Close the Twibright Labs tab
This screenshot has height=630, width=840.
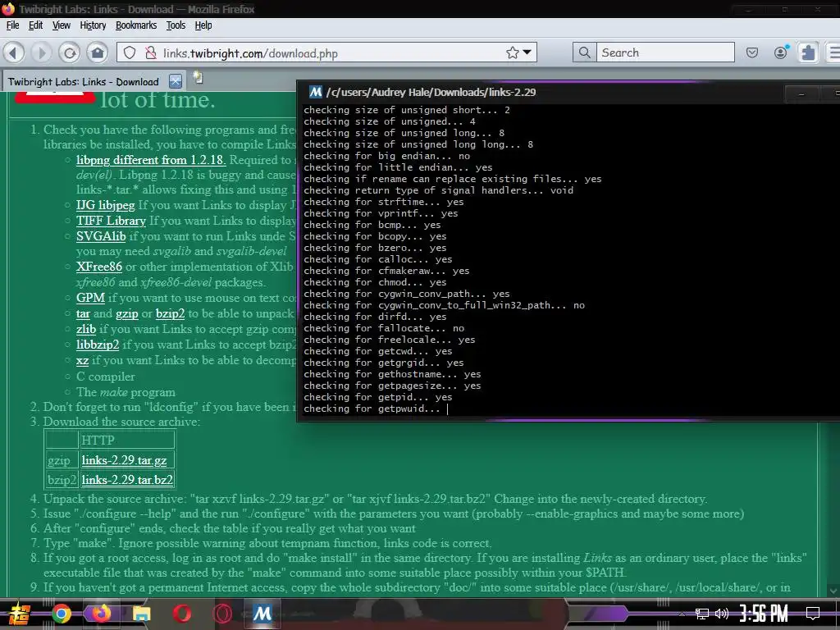[176, 81]
